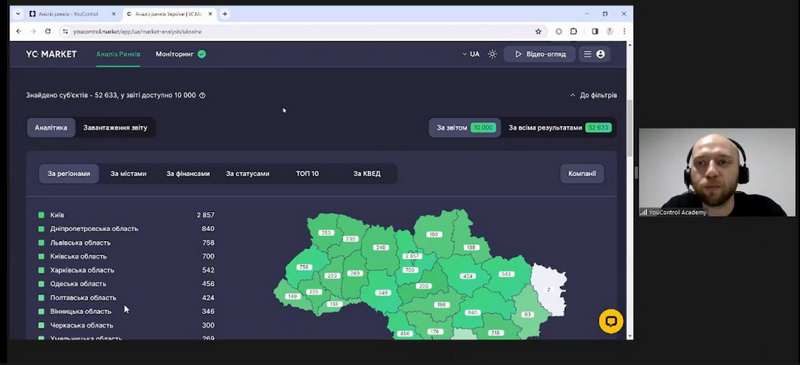Click the 'Дніпропетровська область' list row text

94,229
